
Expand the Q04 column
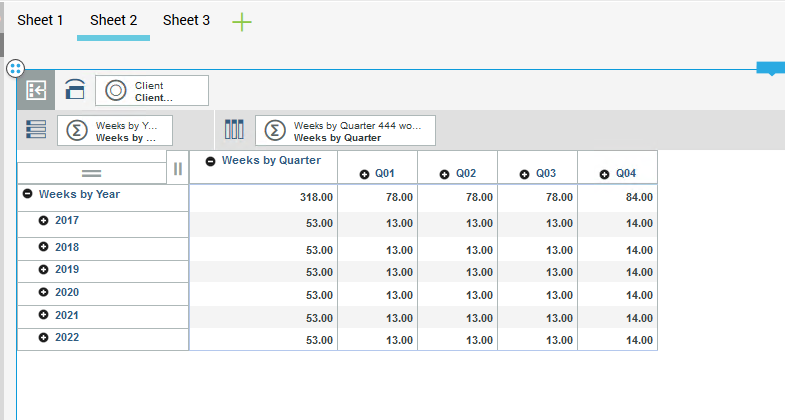click(605, 174)
